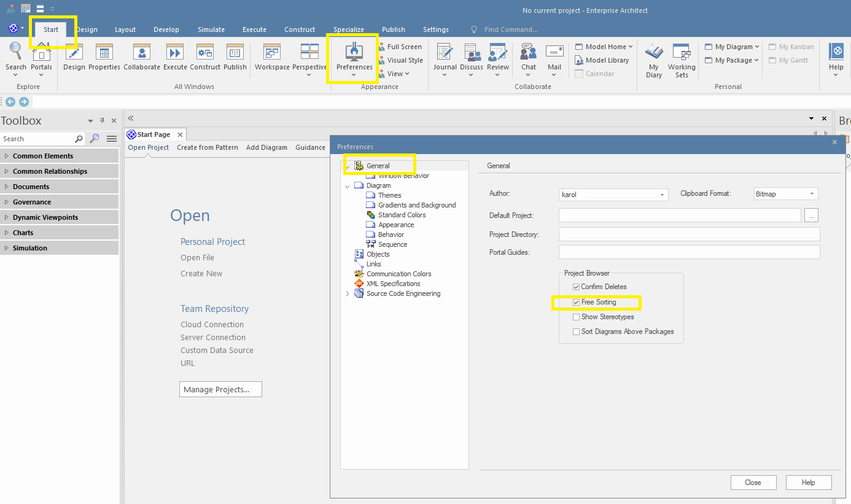Open the Execute window icon in All Windows

pyautogui.click(x=175, y=58)
